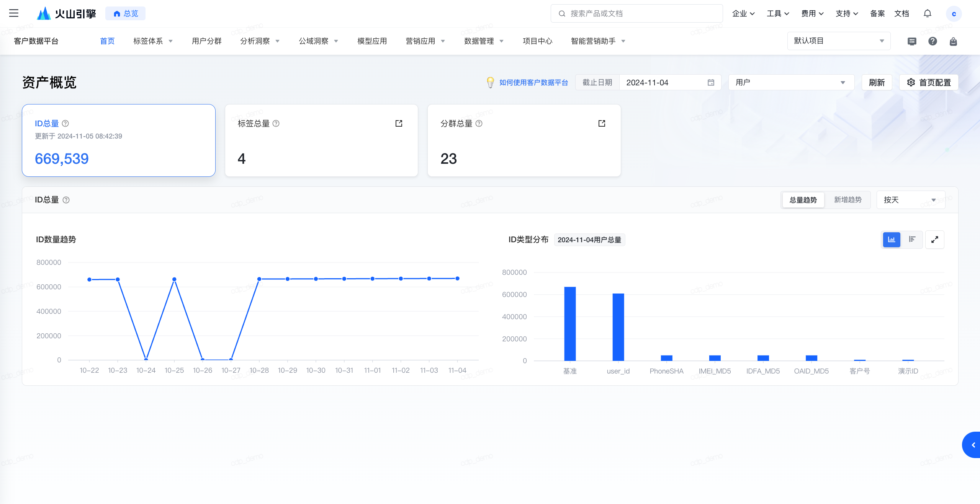This screenshot has width=980, height=504.
Task: Click help icon next to ID总量 card title
Action: [x=65, y=123]
